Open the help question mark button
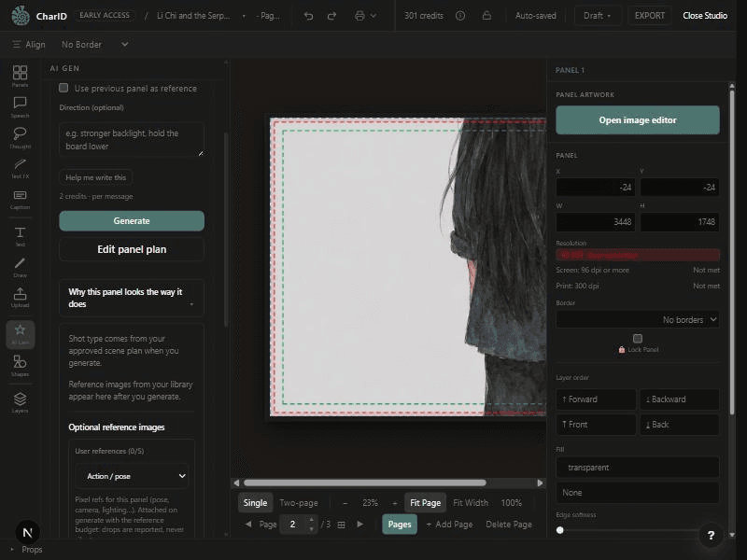The image size is (747, 560). (711, 535)
